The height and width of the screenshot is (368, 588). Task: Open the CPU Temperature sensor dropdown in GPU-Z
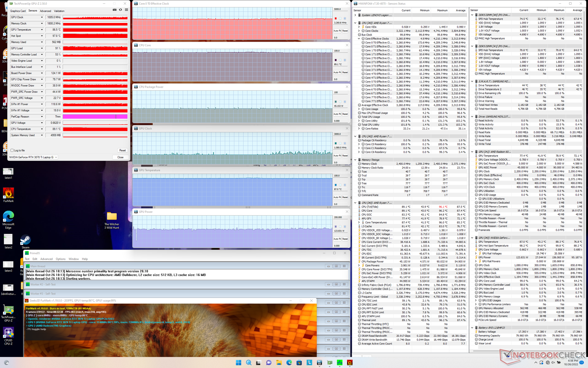coord(42,129)
